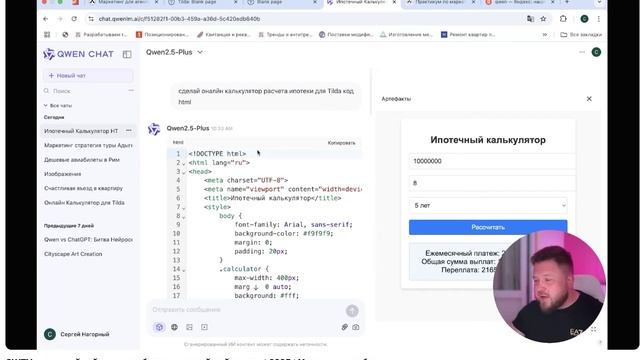Expand the hidden bookmarks chevron
This screenshot has height=360, width=640.
[544, 35]
